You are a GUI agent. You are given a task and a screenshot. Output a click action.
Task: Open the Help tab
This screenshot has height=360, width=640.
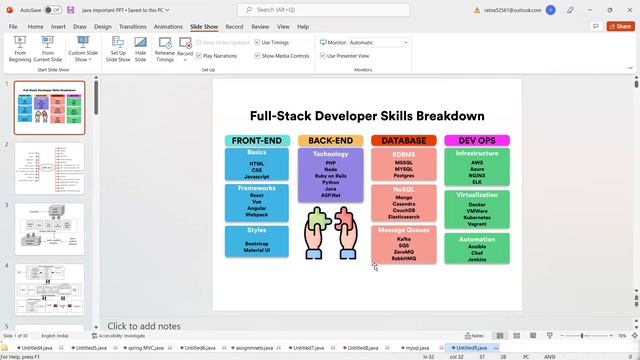click(303, 27)
